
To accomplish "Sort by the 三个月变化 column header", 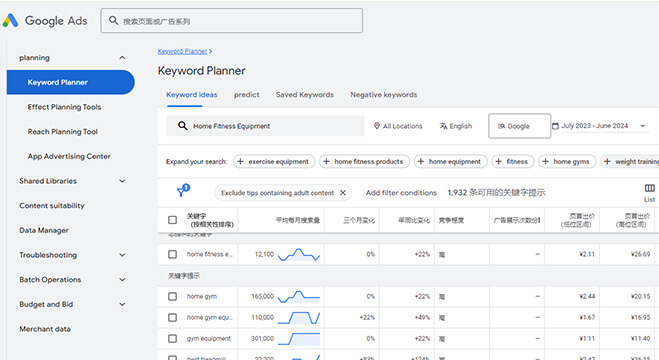I will click(x=358, y=220).
